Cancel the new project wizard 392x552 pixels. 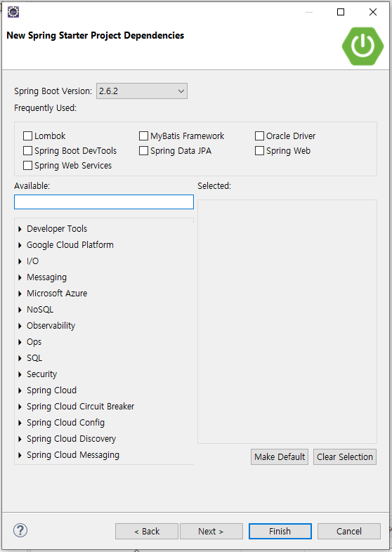click(x=349, y=531)
